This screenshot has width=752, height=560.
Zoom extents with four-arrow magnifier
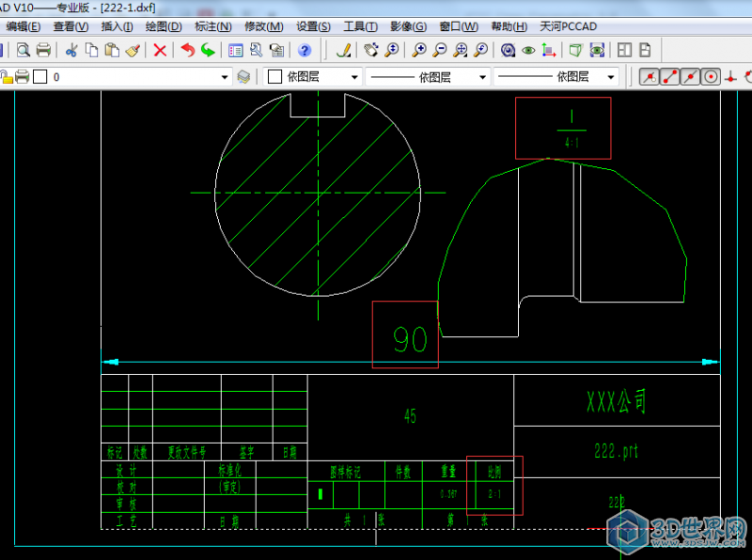point(460,50)
